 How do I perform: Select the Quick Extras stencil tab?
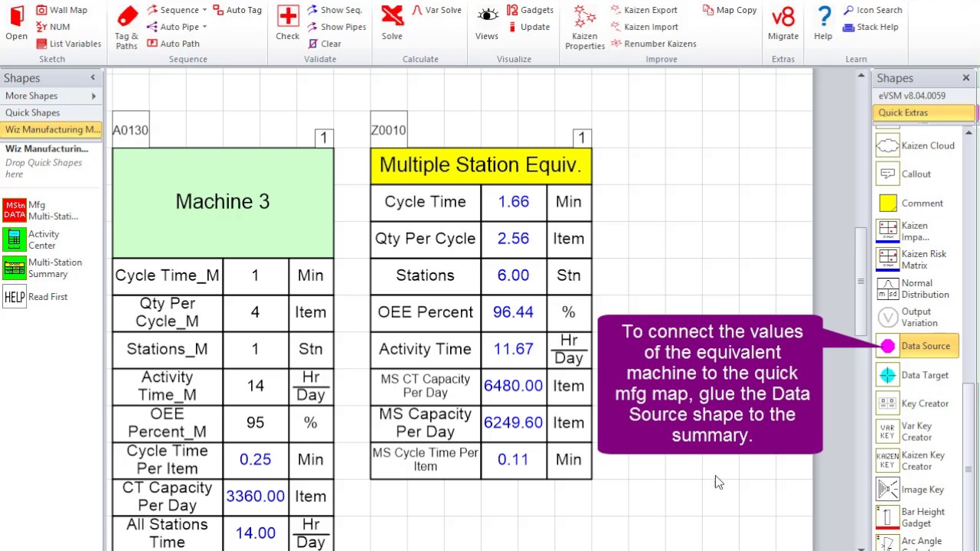pyautogui.click(x=923, y=112)
